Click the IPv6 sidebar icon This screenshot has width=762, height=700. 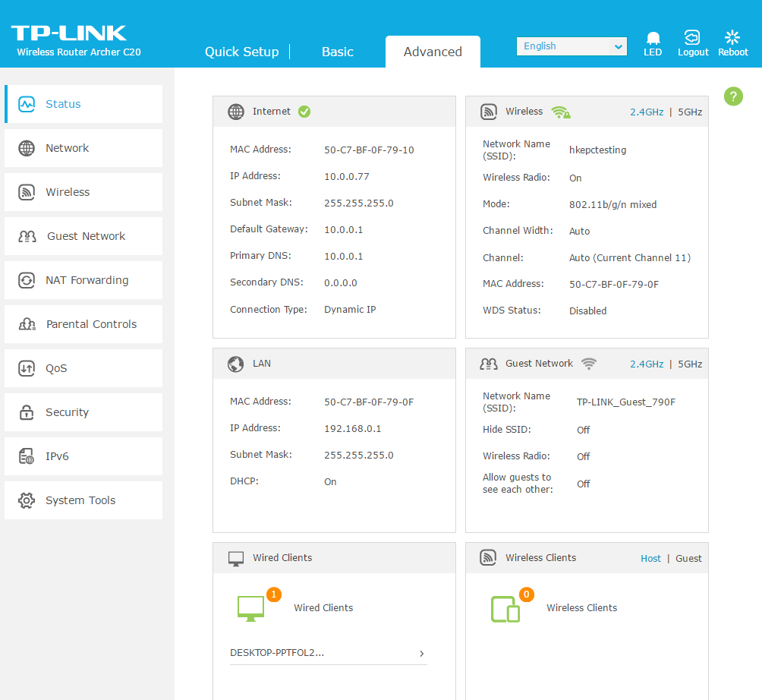[x=27, y=456]
